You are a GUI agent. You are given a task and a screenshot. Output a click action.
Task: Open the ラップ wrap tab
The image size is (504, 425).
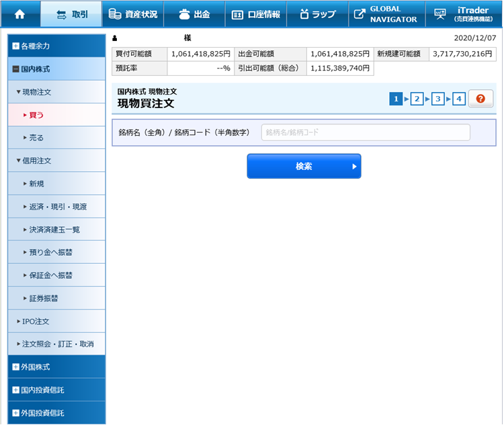click(317, 14)
